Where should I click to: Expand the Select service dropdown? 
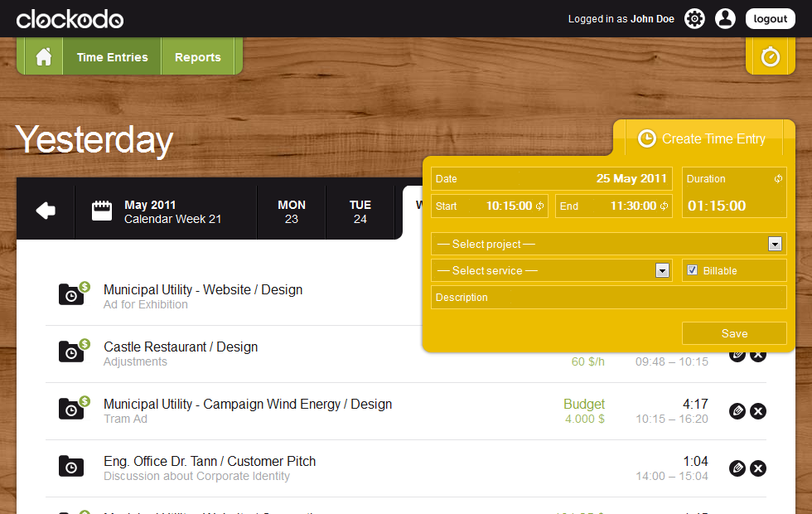662,270
